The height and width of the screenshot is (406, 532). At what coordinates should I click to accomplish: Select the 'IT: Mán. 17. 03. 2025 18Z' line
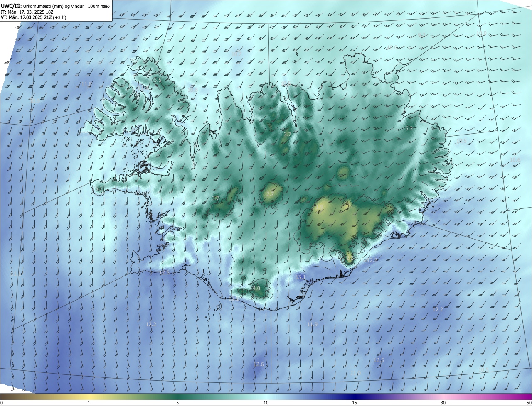coord(27,12)
